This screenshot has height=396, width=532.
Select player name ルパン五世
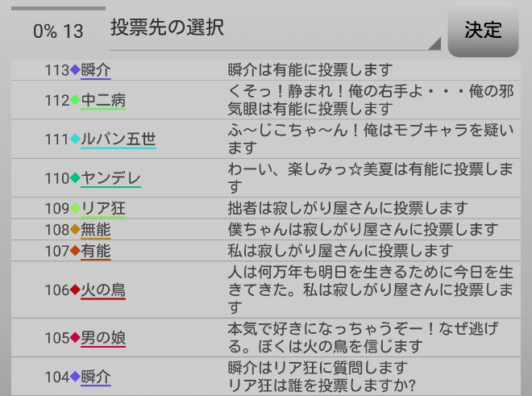pos(118,140)
